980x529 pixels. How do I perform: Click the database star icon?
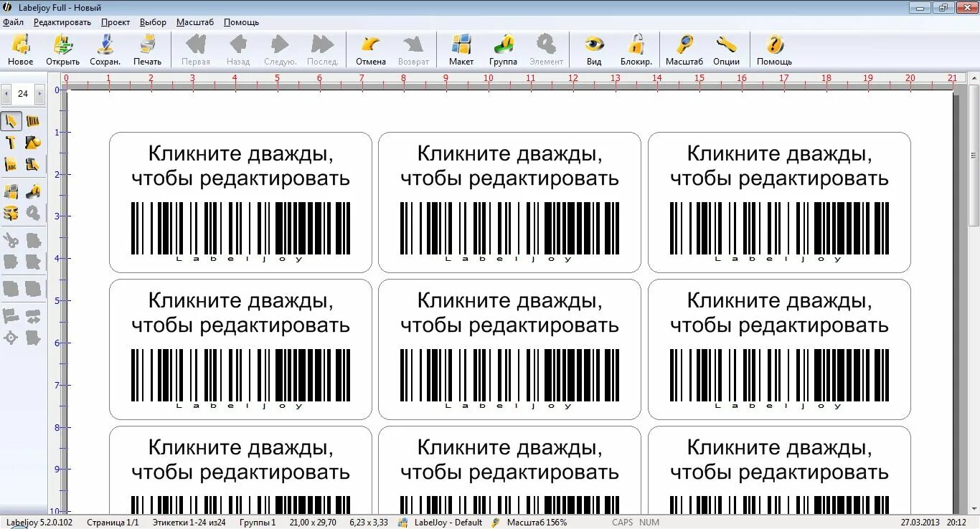click(11, 213)
